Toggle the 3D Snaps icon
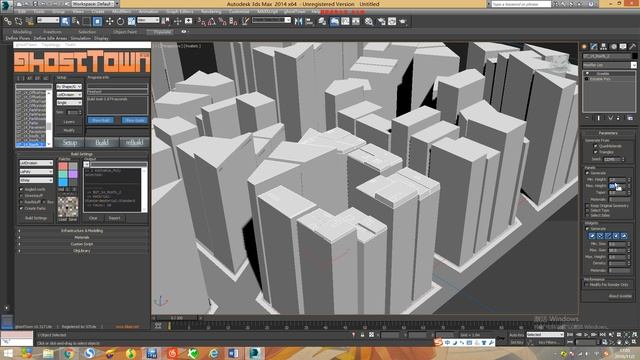640x360 pixels. [201, 21]
